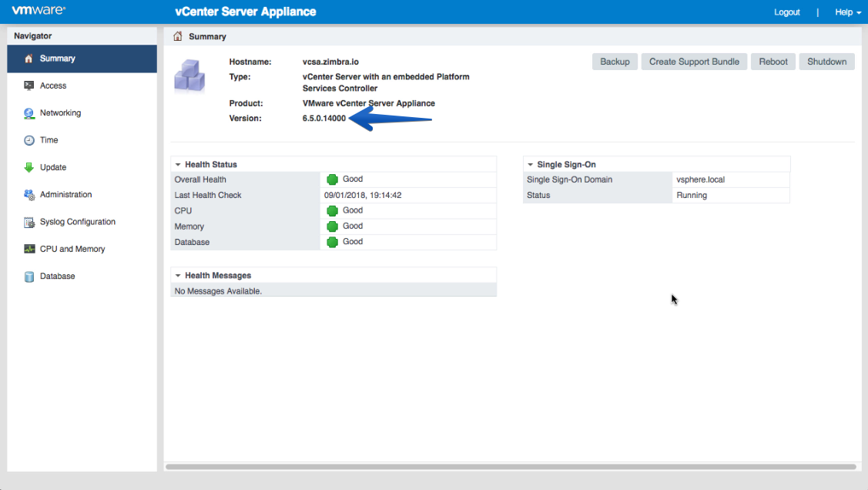Click the Syslog Configuration icon
Viewport: 868px width, 490px height.
28,222
